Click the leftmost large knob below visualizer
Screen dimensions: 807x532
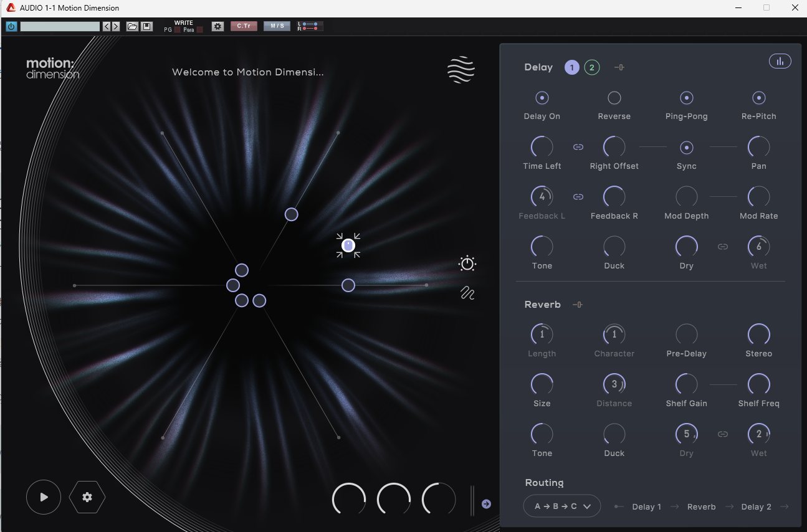[349, 500]
